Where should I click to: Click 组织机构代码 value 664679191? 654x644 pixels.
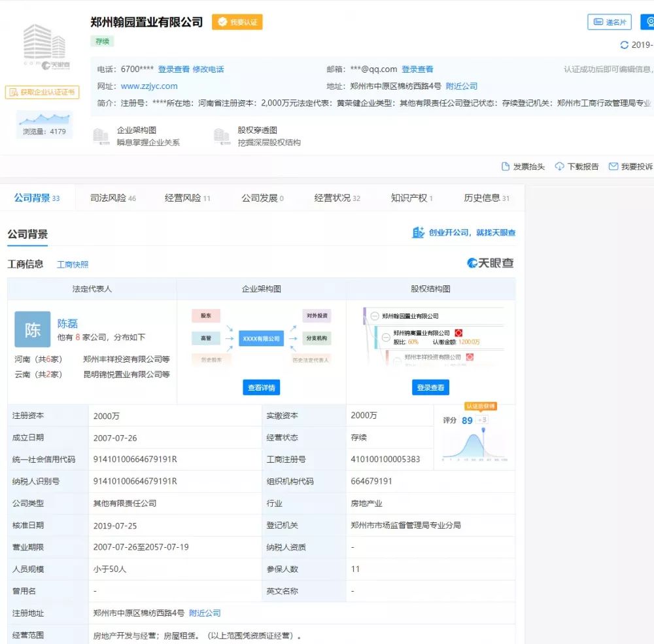371,481
